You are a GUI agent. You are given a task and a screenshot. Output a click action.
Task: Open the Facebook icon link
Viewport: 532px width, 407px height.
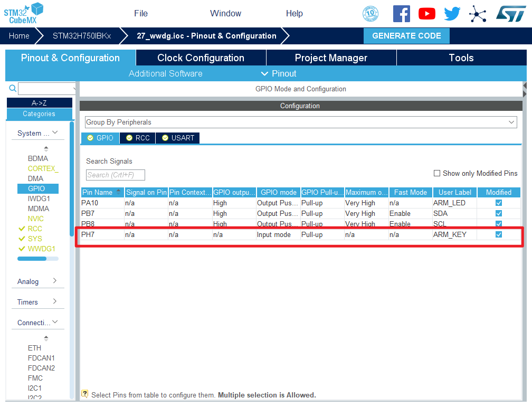pyautogui.click(x=401, y=14)
